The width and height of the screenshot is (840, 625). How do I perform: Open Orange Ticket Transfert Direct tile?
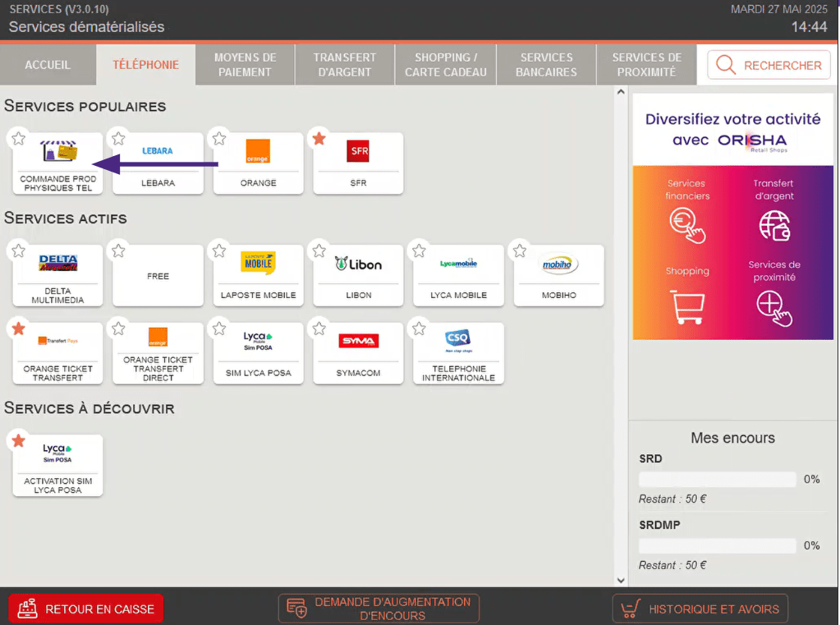point(158,353)
